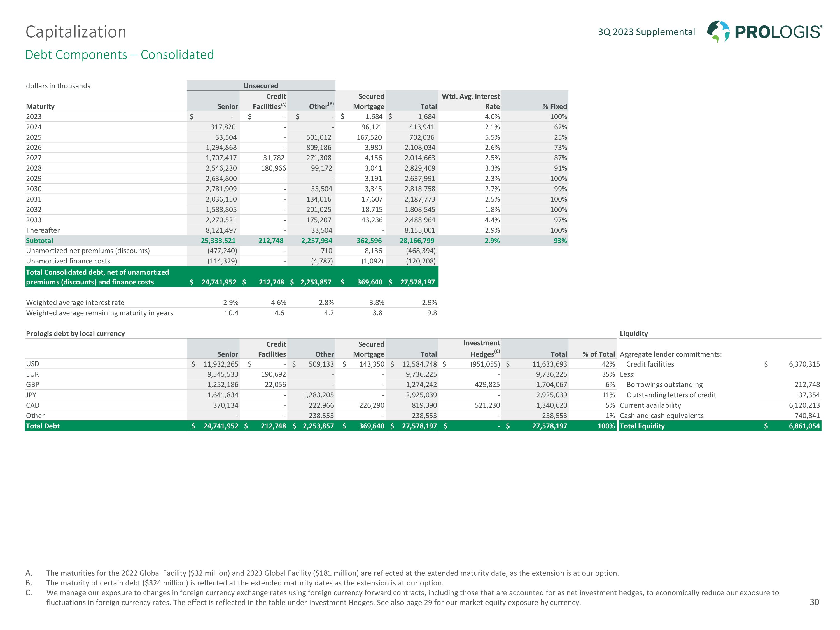
Task: Click the PROLOGIS wordmark
Action: point(778,32)
